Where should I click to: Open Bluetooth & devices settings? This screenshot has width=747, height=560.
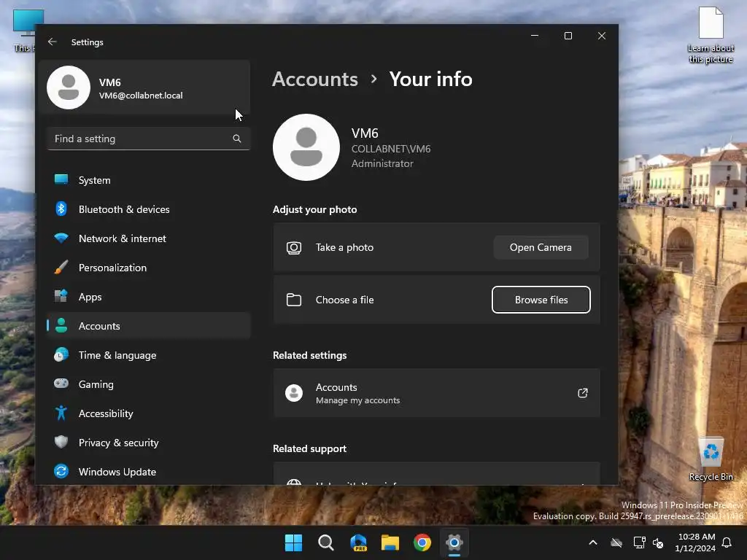coord(148,209)
